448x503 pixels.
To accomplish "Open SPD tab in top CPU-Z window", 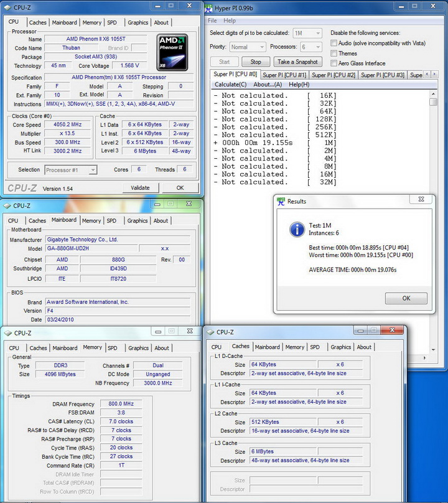I will [x=112, y=22].
